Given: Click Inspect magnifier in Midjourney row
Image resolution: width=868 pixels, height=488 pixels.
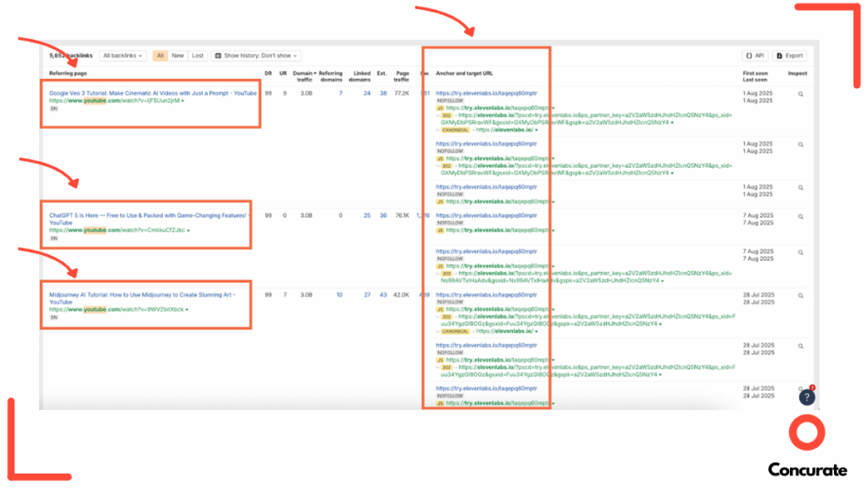Looking at the screenshot, I should click(800, 296).
